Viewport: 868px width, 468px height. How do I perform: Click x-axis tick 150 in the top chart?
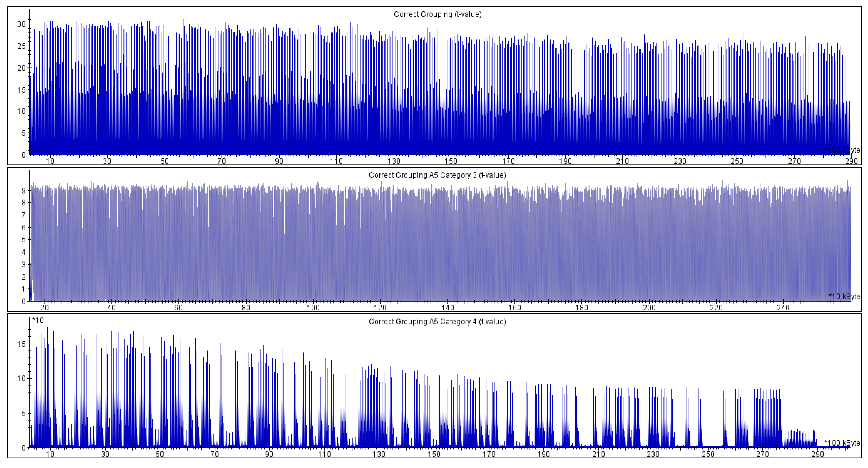point(451,161)
